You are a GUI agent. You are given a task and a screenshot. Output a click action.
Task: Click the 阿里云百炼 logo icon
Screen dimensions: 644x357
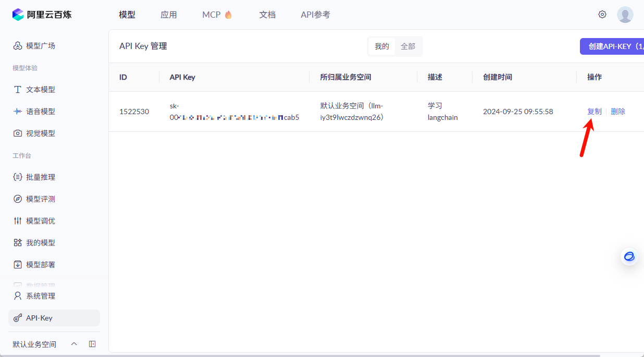click(18, 15)
